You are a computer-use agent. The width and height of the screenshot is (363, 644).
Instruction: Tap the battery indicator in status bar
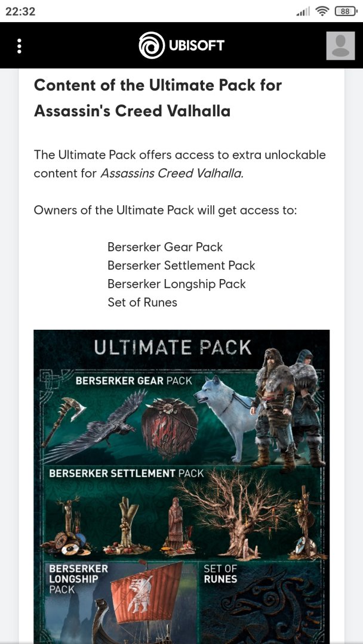coord(346,11)
